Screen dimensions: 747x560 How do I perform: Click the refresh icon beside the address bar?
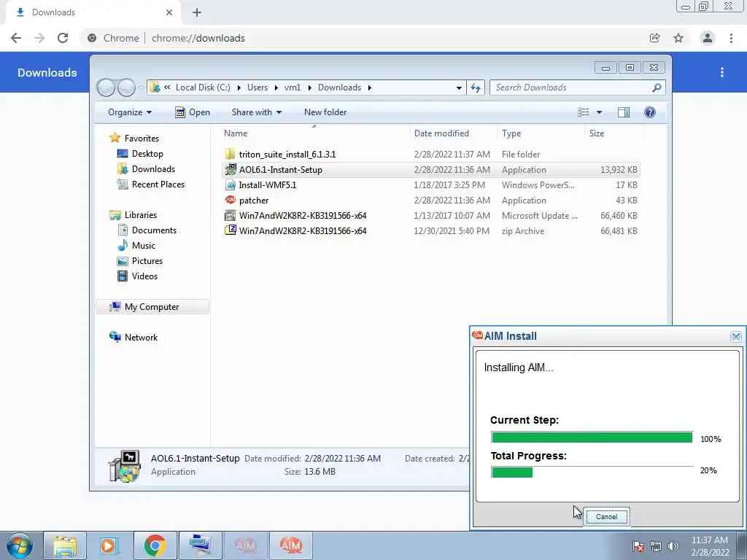476,87
